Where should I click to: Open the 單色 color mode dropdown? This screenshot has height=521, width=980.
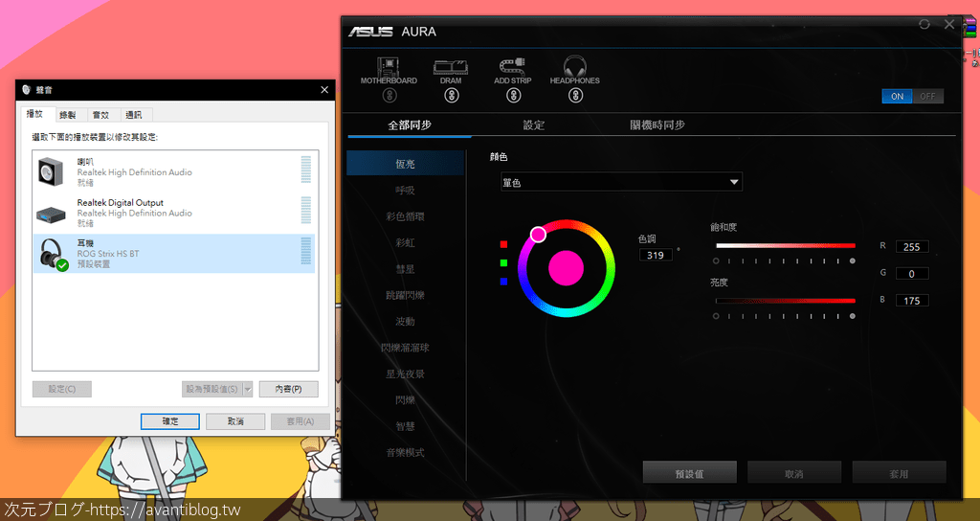621,182
